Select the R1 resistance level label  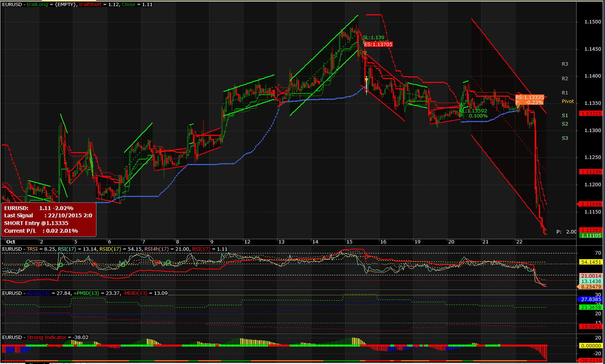coord(565,93)
